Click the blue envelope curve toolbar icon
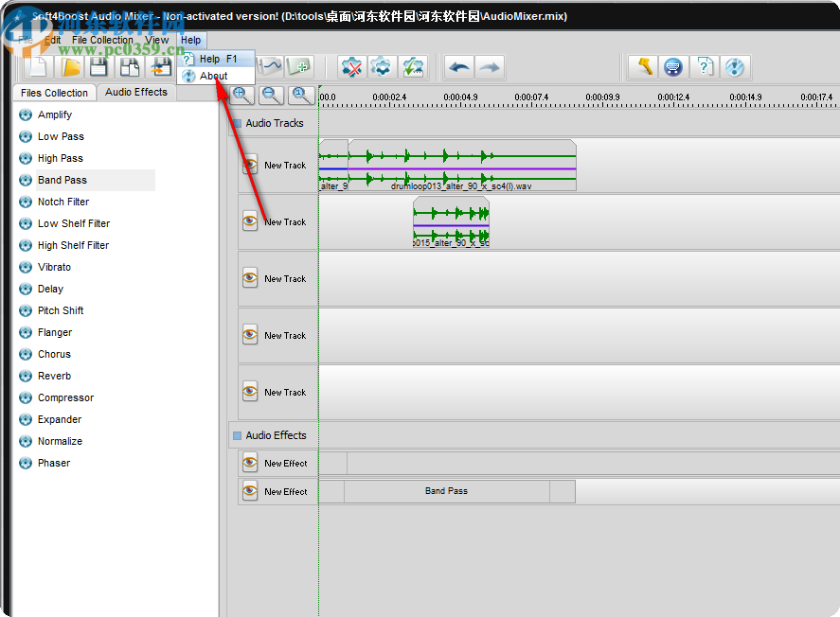 tap(270, 66)
